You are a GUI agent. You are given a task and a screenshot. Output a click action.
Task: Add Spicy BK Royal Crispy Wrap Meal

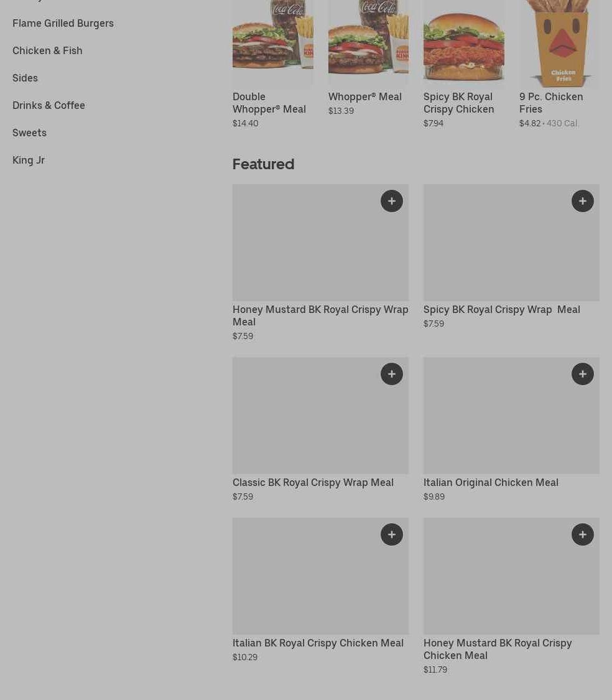583,201
